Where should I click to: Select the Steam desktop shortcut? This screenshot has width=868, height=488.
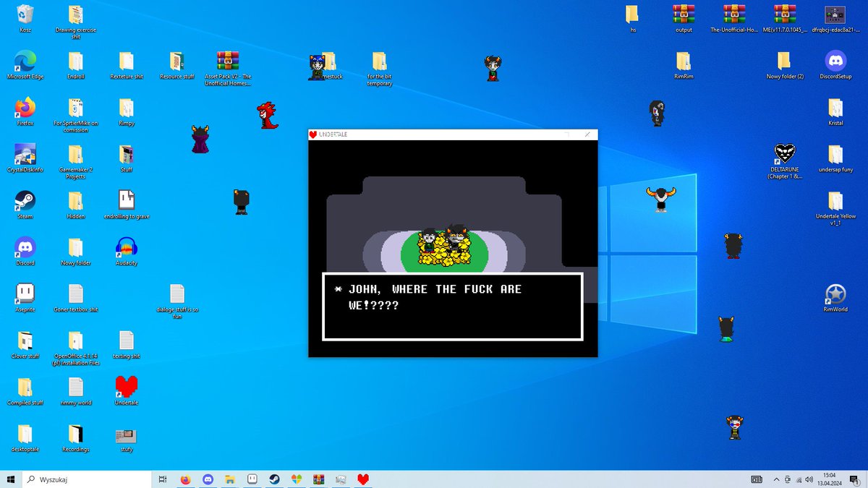coord(25,205)
